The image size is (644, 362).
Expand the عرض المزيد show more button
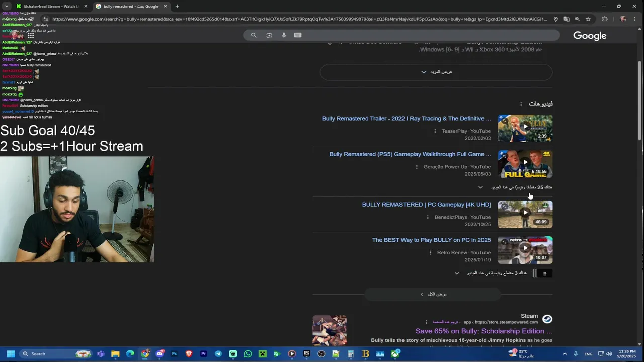click(x=436, y=72)
